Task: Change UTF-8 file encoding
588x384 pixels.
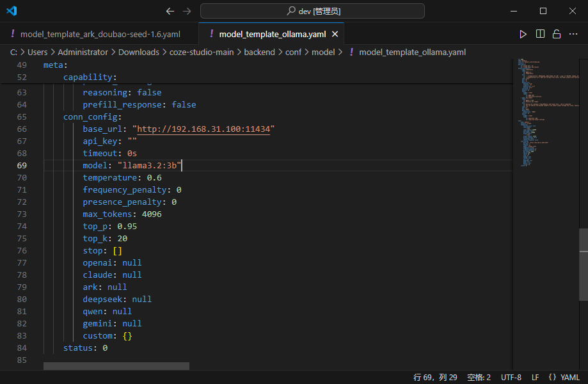Action: [x=511, y=378]
